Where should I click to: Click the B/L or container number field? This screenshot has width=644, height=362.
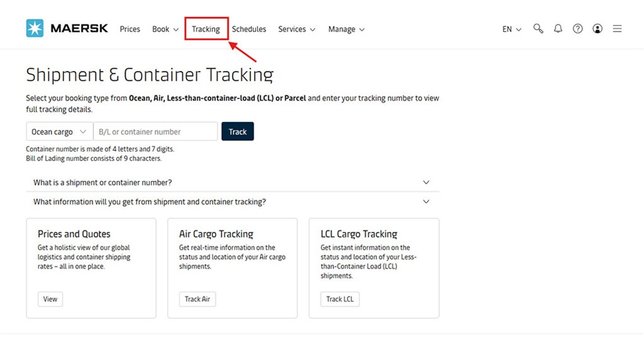click(x=155, y=131)
